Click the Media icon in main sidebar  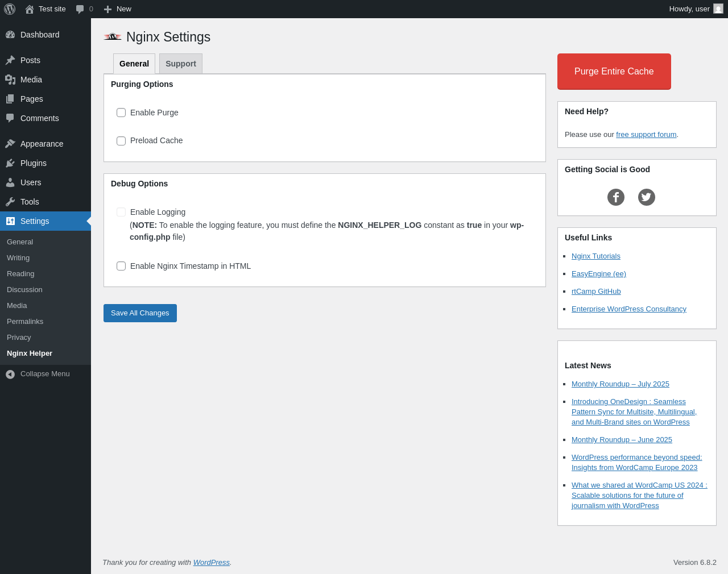tap(10, 80)
